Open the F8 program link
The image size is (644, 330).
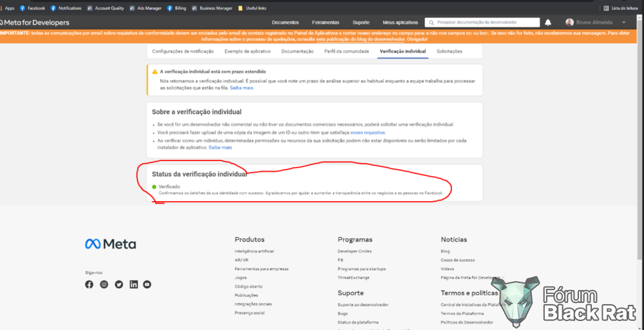341,260
